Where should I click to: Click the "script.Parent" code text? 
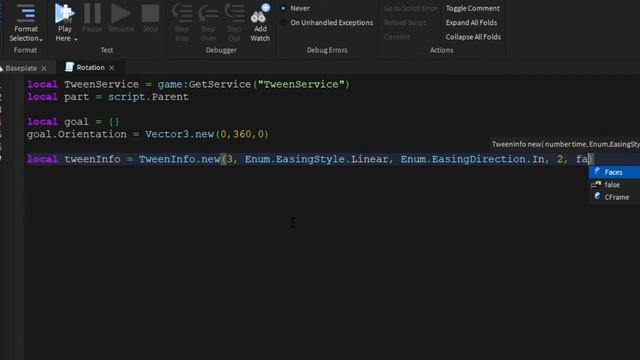click(148, 97)
